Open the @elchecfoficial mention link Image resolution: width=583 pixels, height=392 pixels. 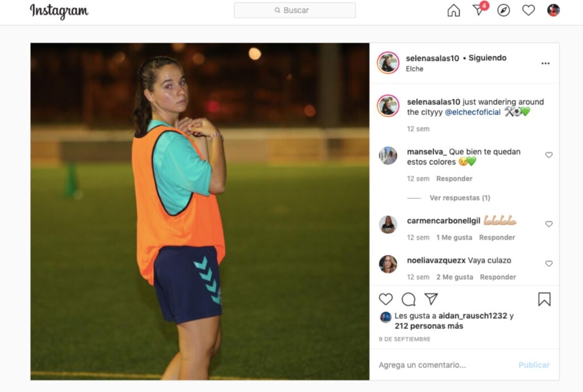point(473,112)
